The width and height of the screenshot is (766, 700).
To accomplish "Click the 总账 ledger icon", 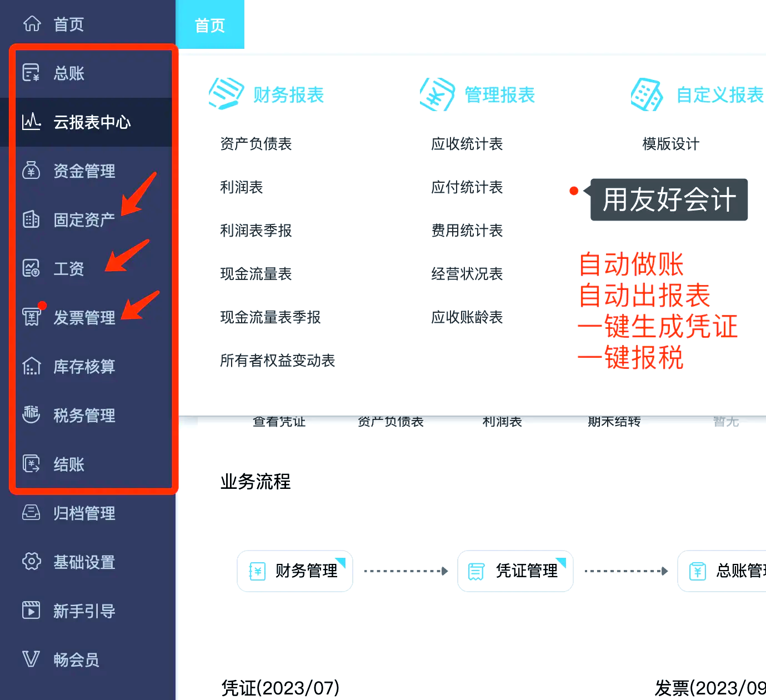I will [x=31, y=73].
